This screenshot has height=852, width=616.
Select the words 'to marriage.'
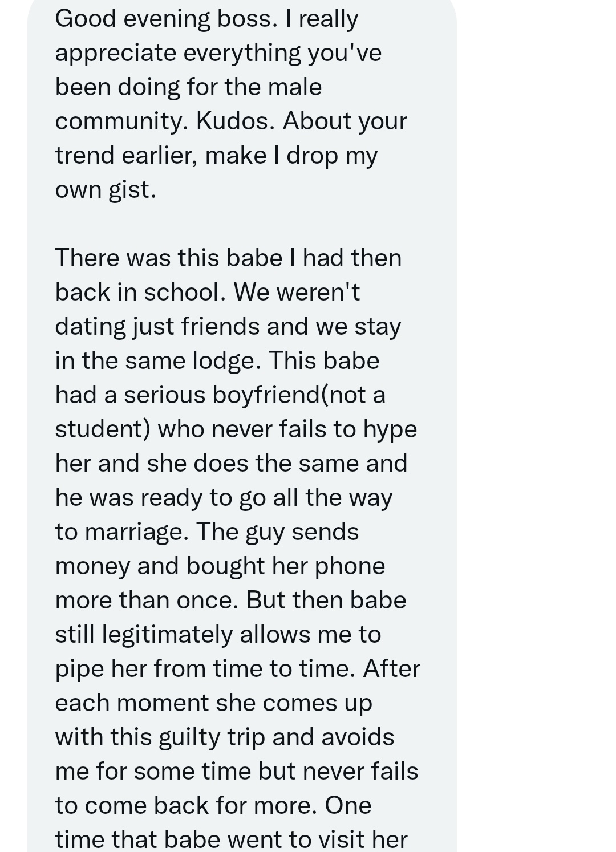[122, 532]
